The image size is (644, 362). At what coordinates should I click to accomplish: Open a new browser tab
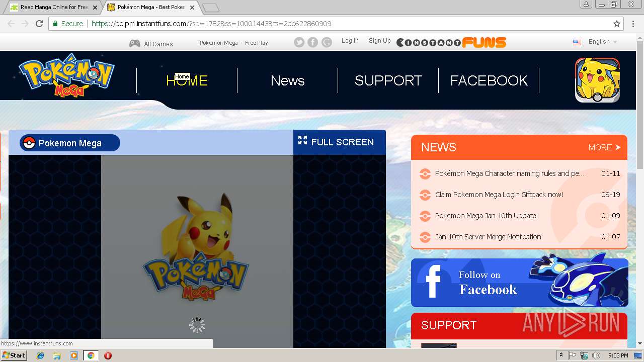click(211, 8)
